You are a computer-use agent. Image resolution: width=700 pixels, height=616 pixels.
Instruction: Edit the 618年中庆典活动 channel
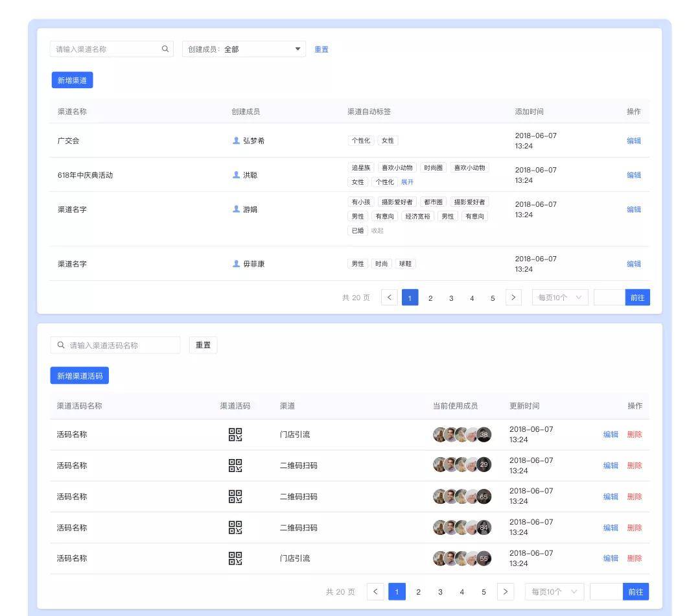pos(633,174)
